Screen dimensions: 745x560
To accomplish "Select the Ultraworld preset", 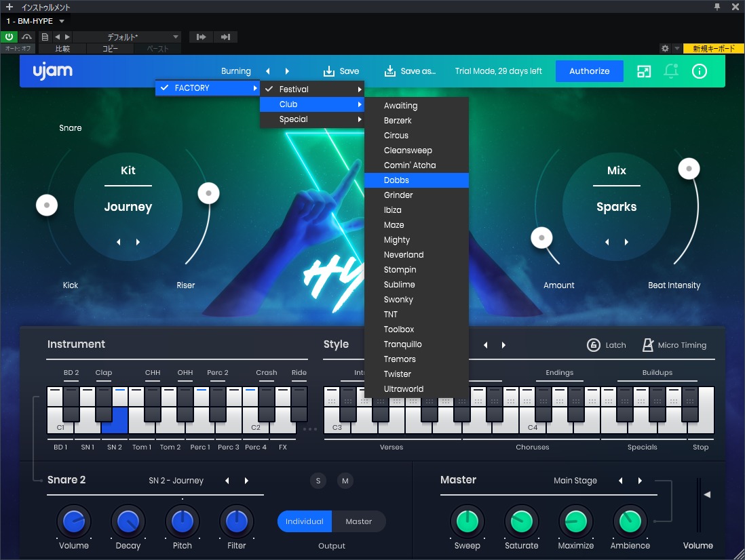I will point(417,388).
